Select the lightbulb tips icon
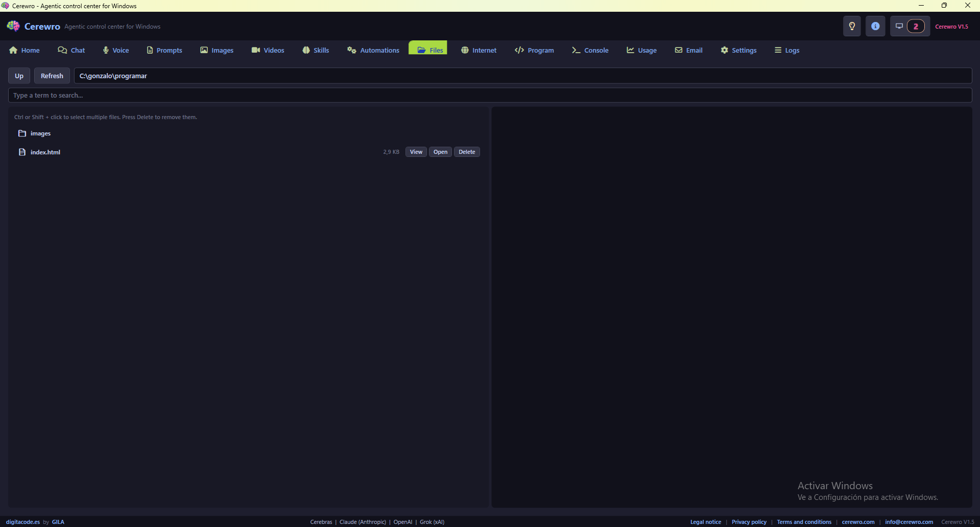The width and height of the screenshot is (980, 527). click(851, 26)
